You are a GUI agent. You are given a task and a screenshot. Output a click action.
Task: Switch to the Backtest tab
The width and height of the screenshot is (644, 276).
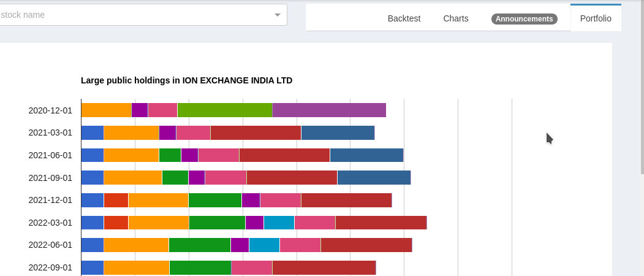[x=404, y=18]
